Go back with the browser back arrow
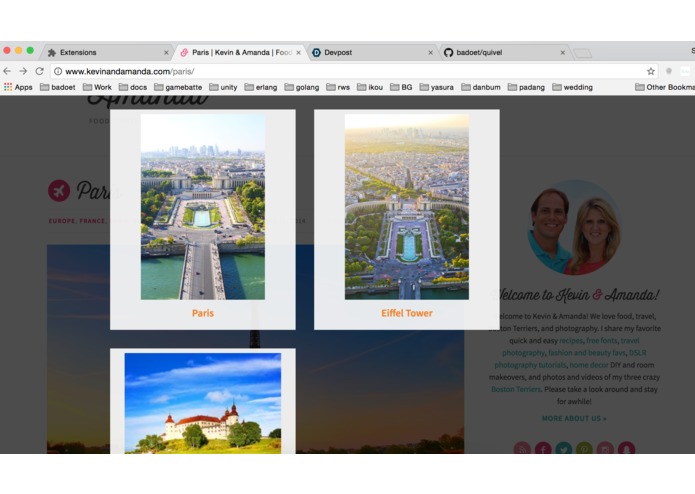 click(x=7, y=71)
